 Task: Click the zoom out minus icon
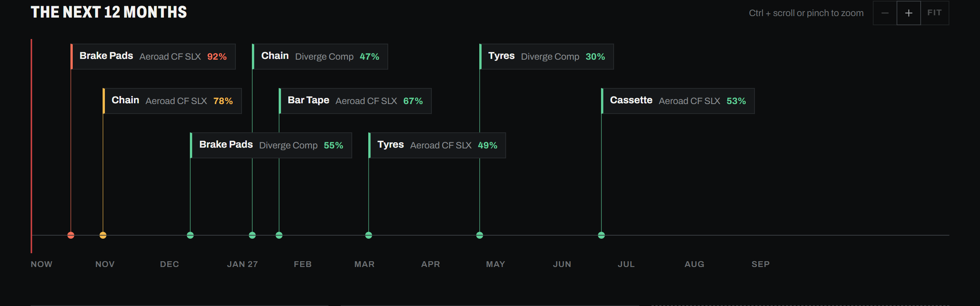pos(885,13)
